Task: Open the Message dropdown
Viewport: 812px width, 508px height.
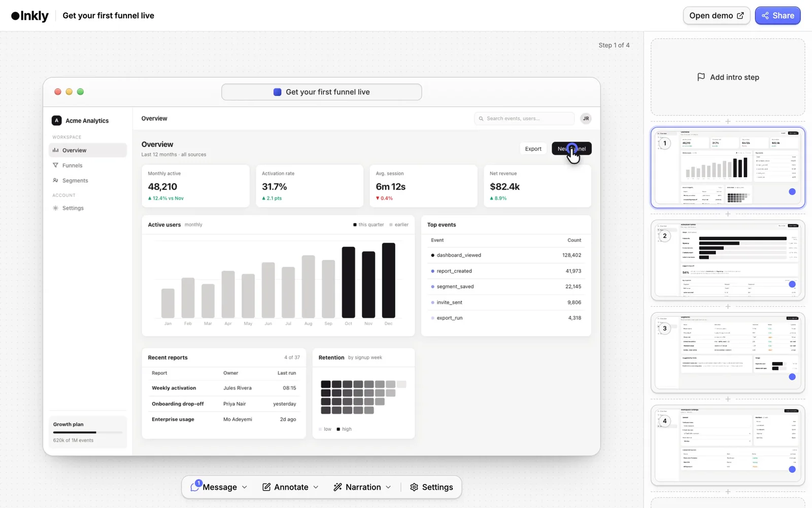Action: (x=219, y=487)
